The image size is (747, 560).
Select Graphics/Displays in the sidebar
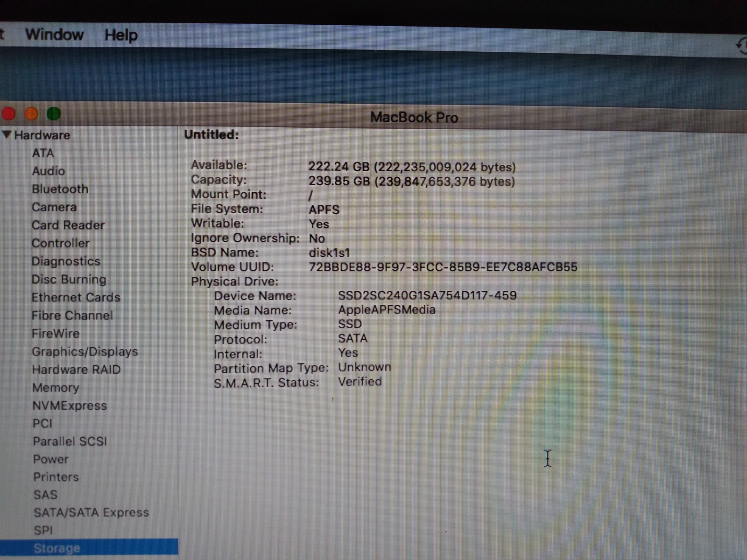(85, 351)
